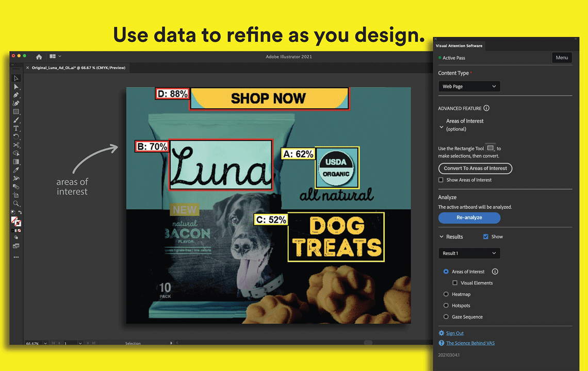Open the Result 1 dropdown
Viewport: 588px width, 371px height.
(x=469, y=253)
